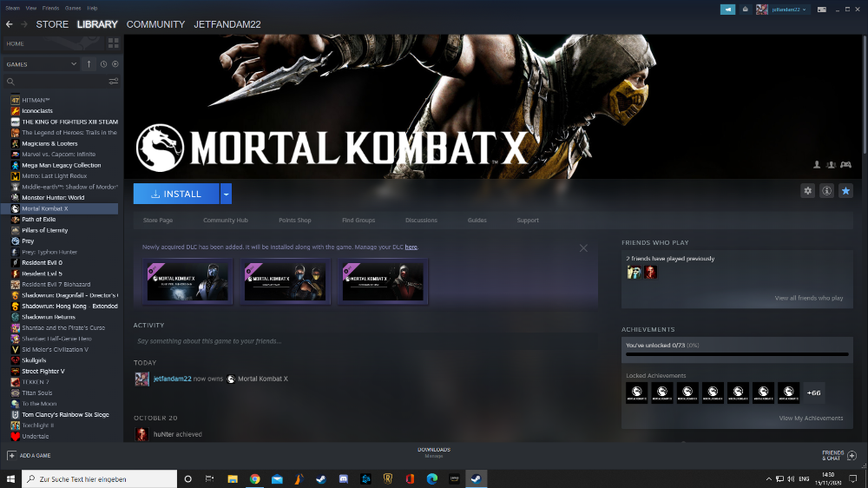Open the Community Hub link

(226, 221)
